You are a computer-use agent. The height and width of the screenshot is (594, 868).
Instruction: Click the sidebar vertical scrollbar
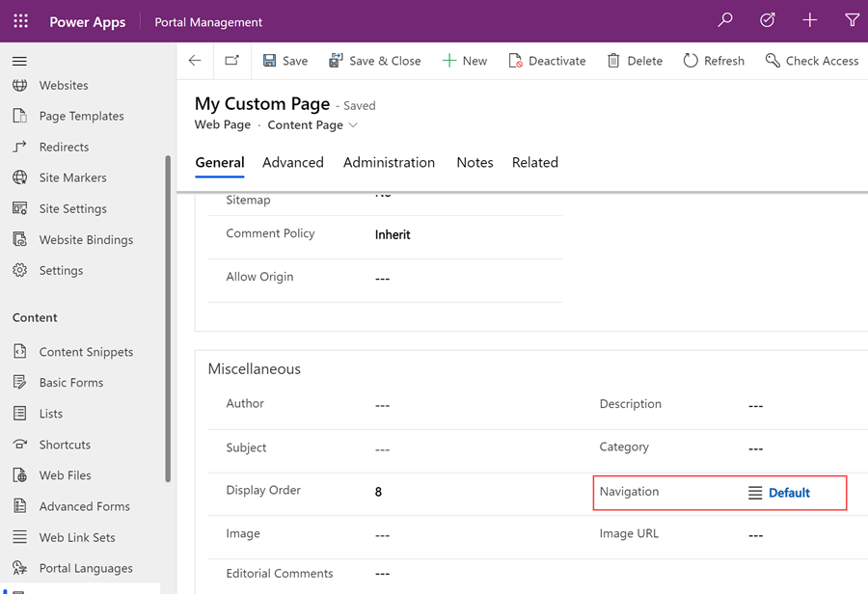169,318
